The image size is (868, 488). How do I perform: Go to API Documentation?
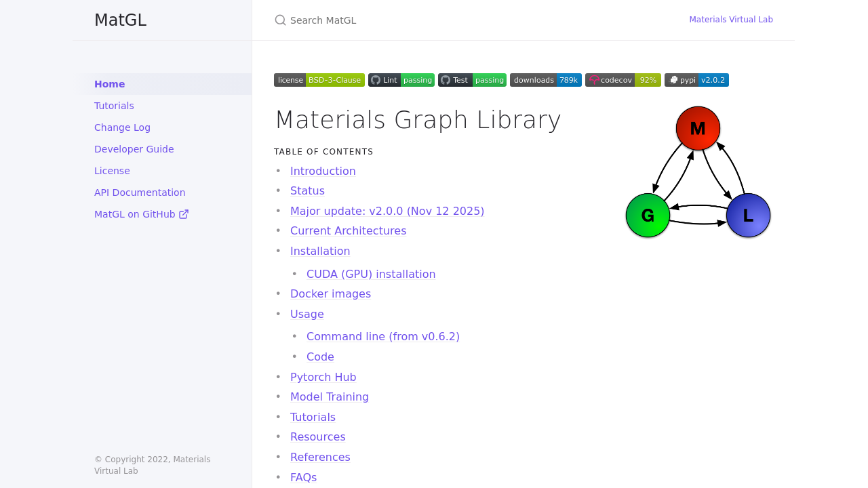tap(140, 192)
